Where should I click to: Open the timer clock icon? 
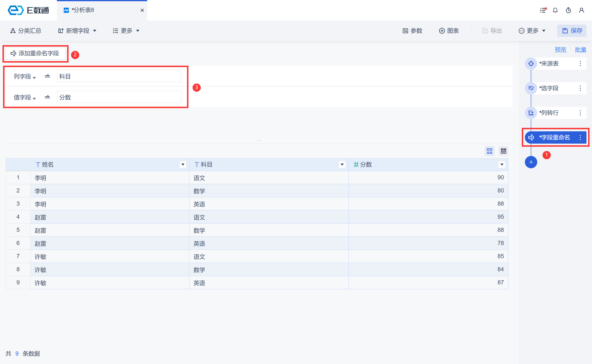pyautogui.click(x=568, y=10)
